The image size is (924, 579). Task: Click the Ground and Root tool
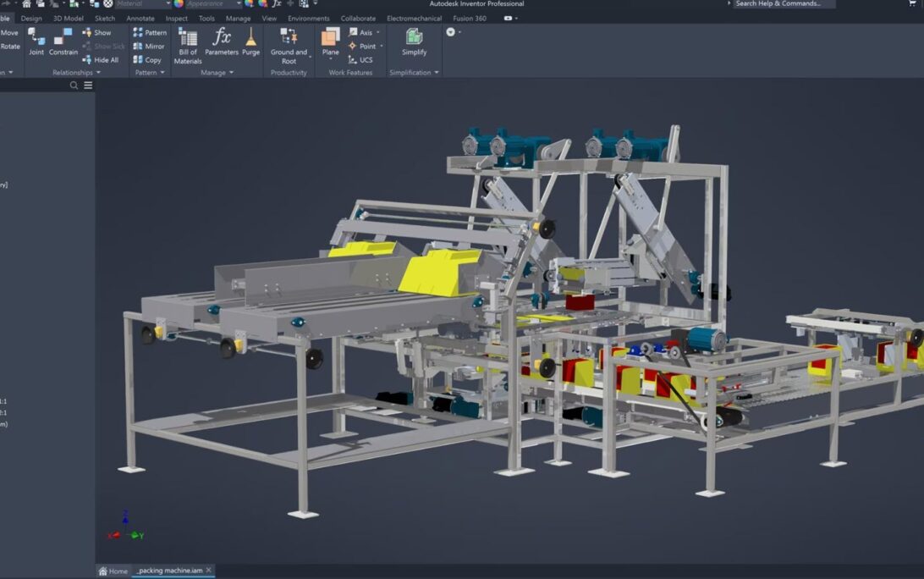click(289, 46)
